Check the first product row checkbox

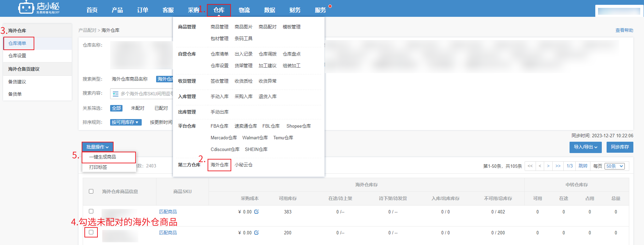91,211
